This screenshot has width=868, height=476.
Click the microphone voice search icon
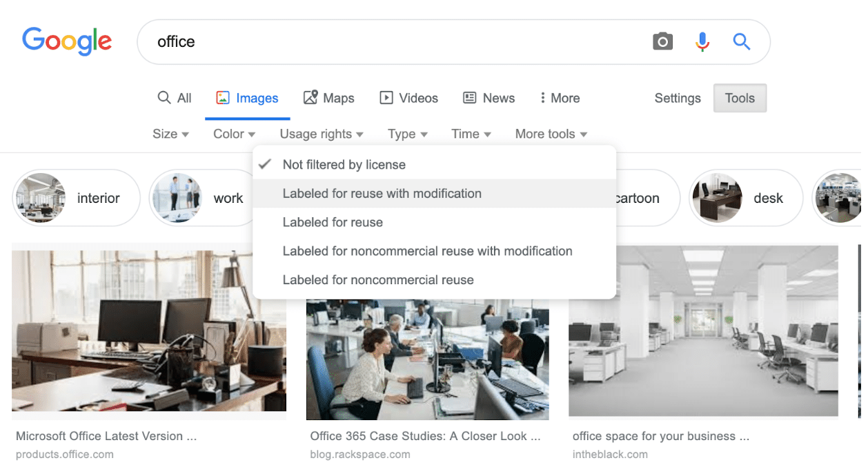(x=702, y=42)
